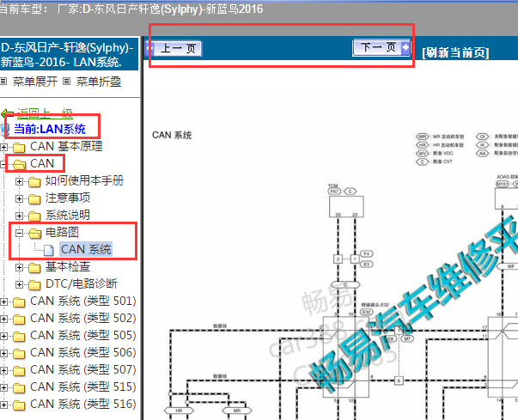518x420 pixels.
Task: Click the 刷新当前页 refresh link
Action: (455, 52)
